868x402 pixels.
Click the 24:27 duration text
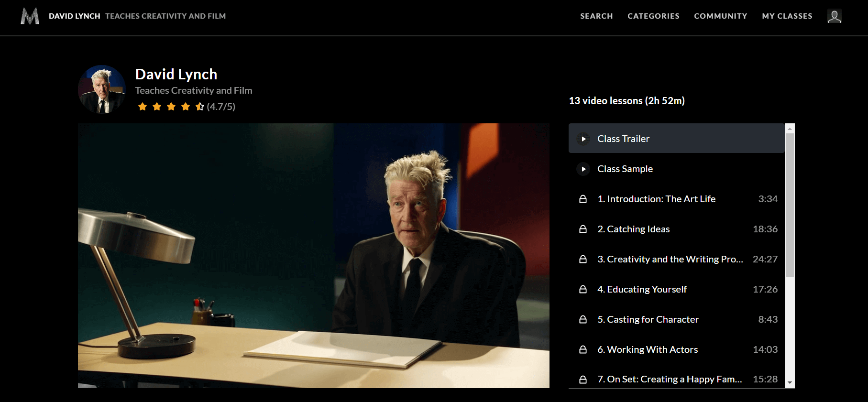(765, 259)
